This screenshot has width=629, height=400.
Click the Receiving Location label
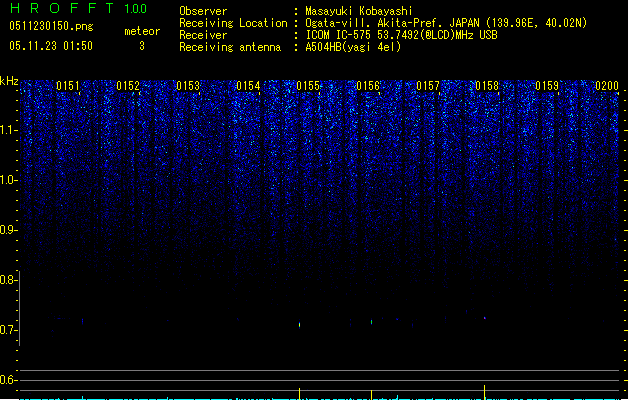(233, 23)
